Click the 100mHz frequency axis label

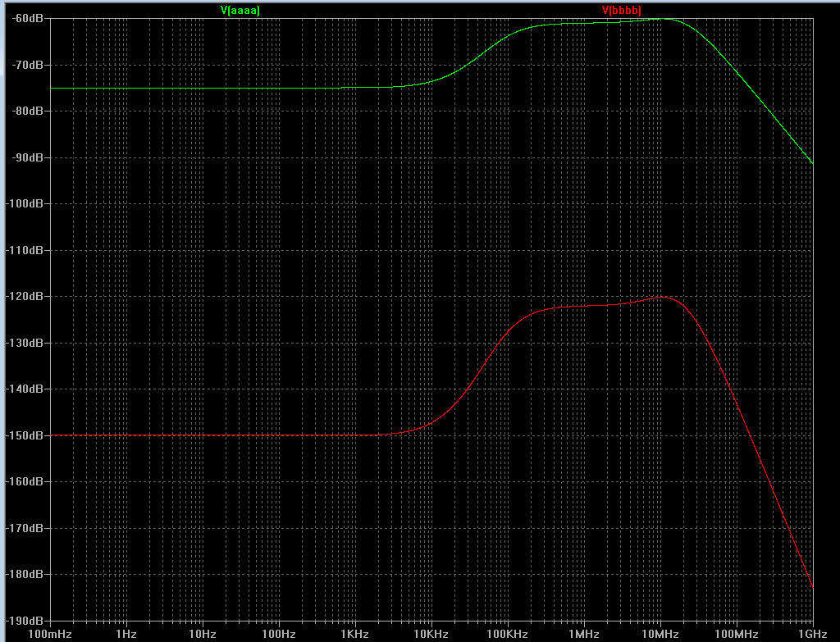[50, 635]
